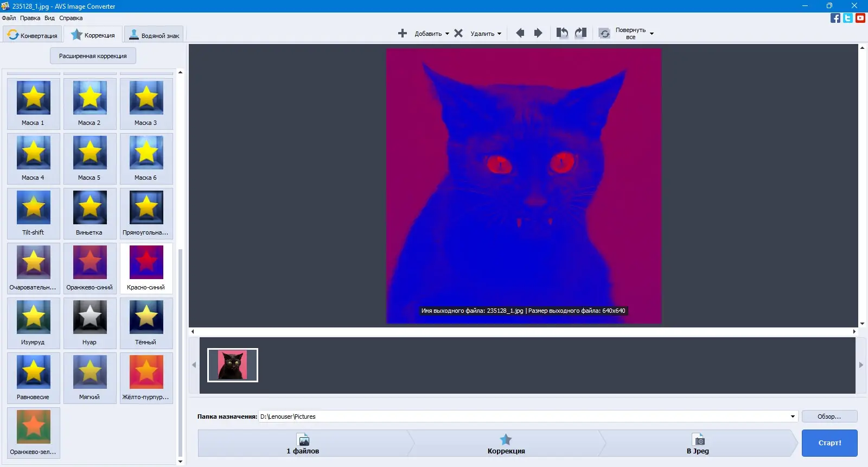Start conversion with Старт! button
This screenshot has height=467, width=868.
click(x=829, y=443)
